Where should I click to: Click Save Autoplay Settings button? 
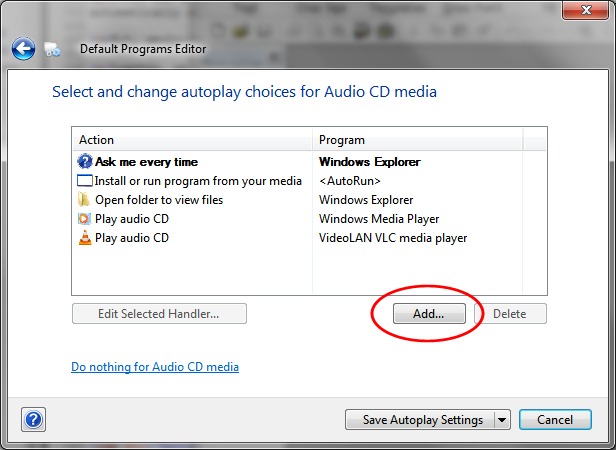tap(420, 420)
